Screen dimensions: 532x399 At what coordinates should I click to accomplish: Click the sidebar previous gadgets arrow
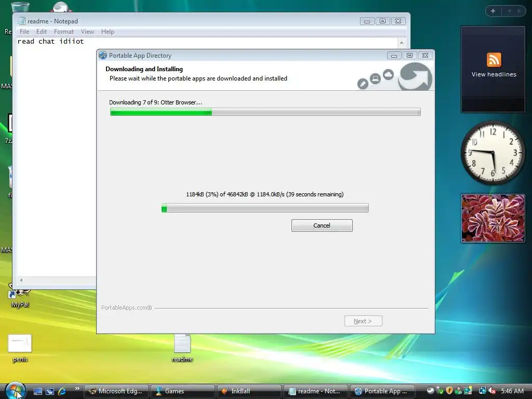tap(509, 11)
